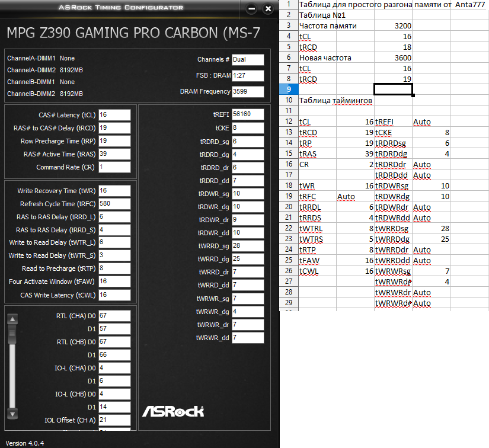Select spreadsheet row header 16
Screen dimensions: 489x448
(289, 164)
